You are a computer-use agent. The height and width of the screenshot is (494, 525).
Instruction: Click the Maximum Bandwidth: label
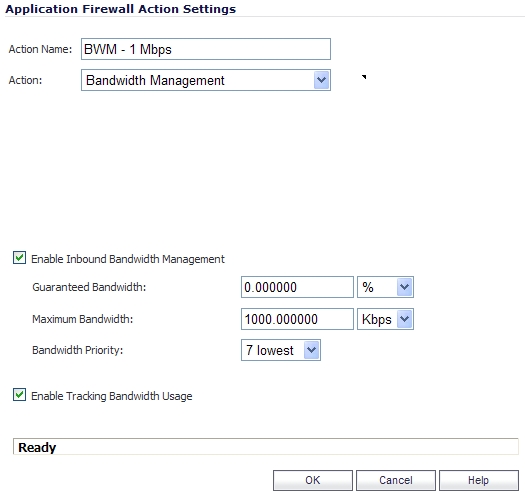82,319
